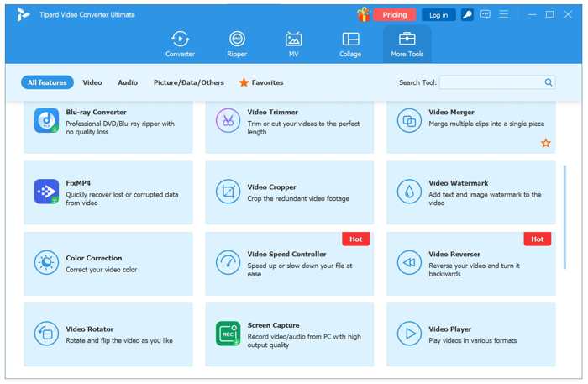Toggle favorite star on Video Merger
Screen dimensions: 588x384
545,143
